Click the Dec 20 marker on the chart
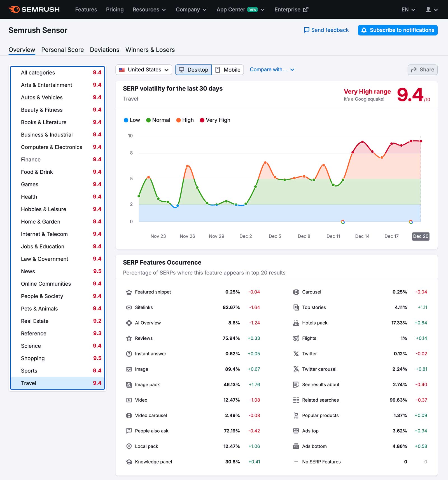The width and height of the screenshot is (448, 480). coord(421,236)
